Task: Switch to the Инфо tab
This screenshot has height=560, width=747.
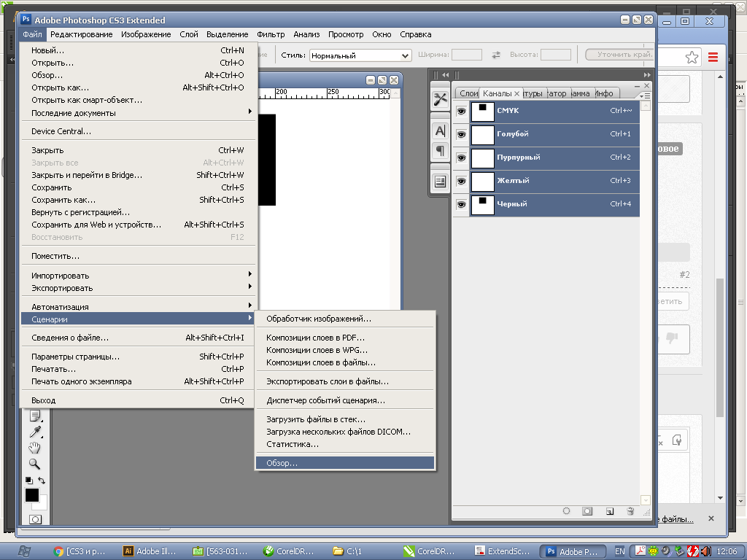Action: pos(604,93)
